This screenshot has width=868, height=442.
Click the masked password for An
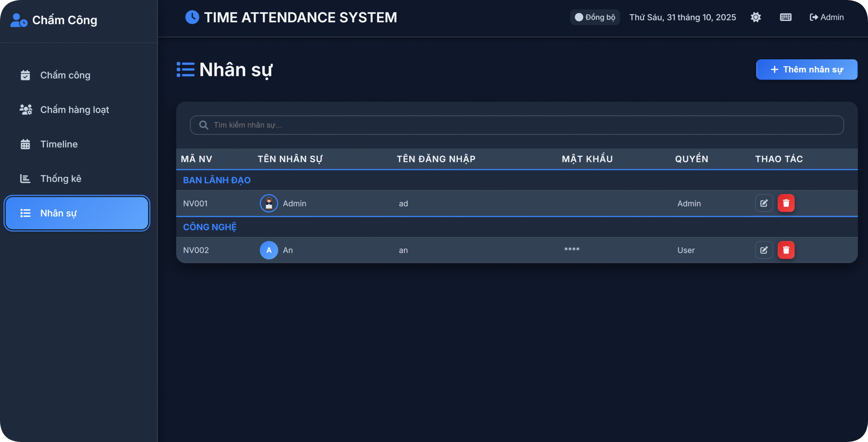(x=572, y=250)
